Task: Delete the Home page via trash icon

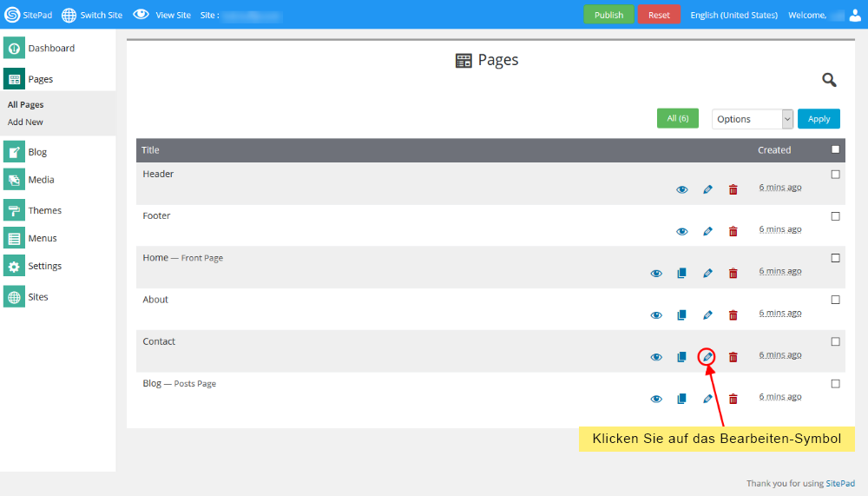Action: [x=733, y=274]
